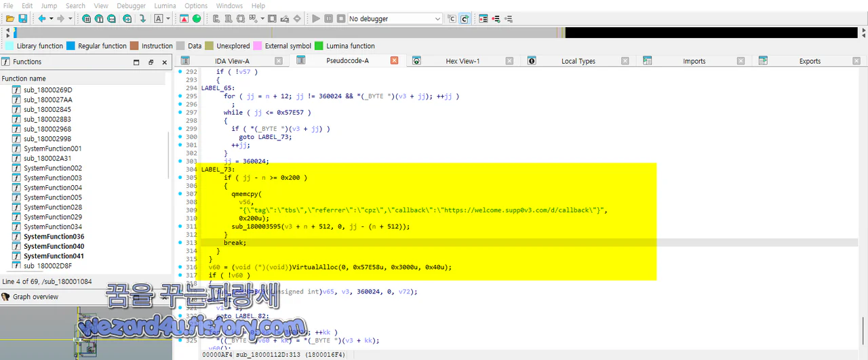Open the Lumina menu
Image resolution: width=868 pixels, height=360 pixels.
(x=165, y=5)
